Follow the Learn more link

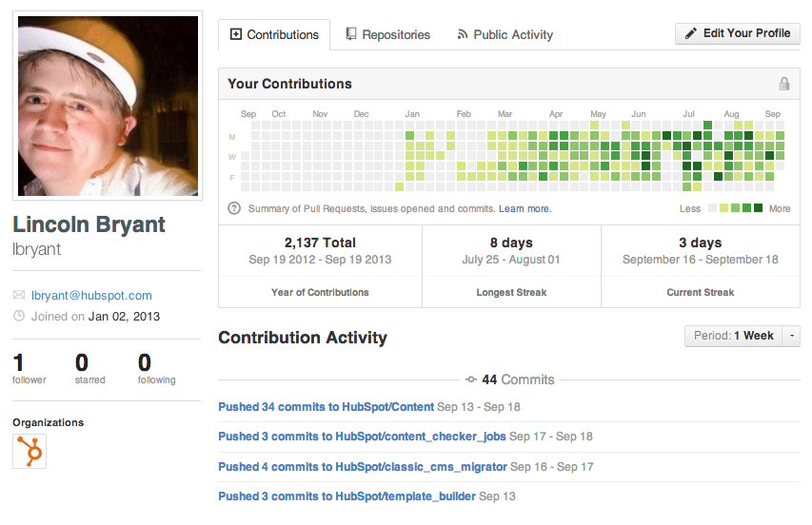tap(525, 208)
